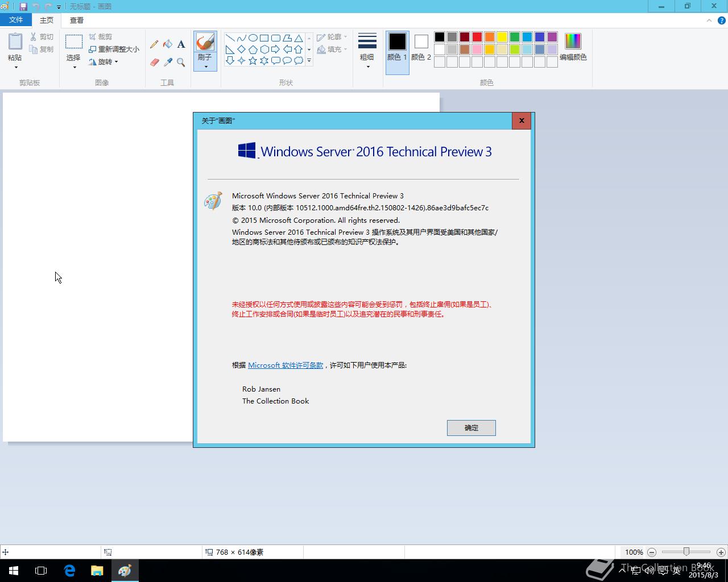Switch to the 查看 tab
This screenshot has width=728, height=582.
click(x=77, y=20)
